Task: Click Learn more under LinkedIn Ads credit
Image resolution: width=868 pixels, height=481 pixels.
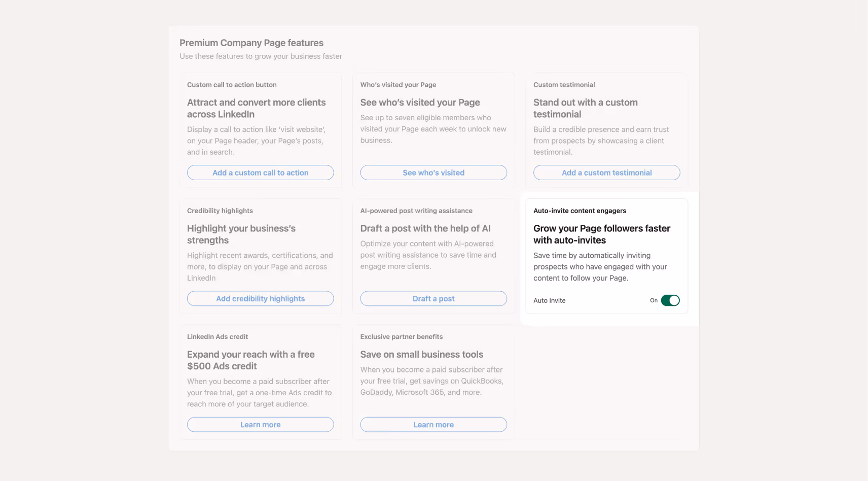Action: (x=260, y=425)
